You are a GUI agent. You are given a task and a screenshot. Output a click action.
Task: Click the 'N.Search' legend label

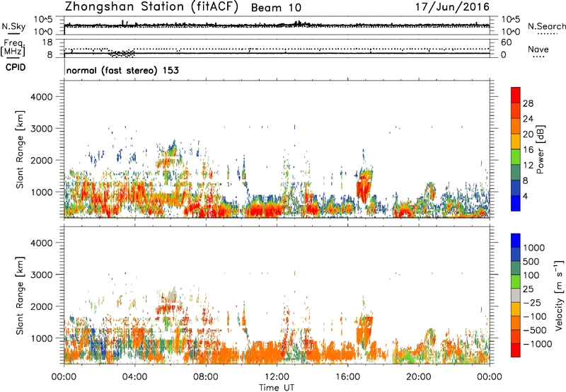(546, 26)
